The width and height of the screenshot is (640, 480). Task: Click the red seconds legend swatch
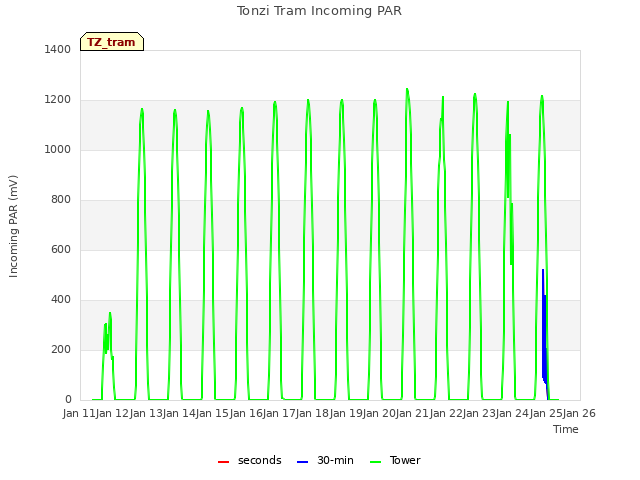[x=223, y=462]
